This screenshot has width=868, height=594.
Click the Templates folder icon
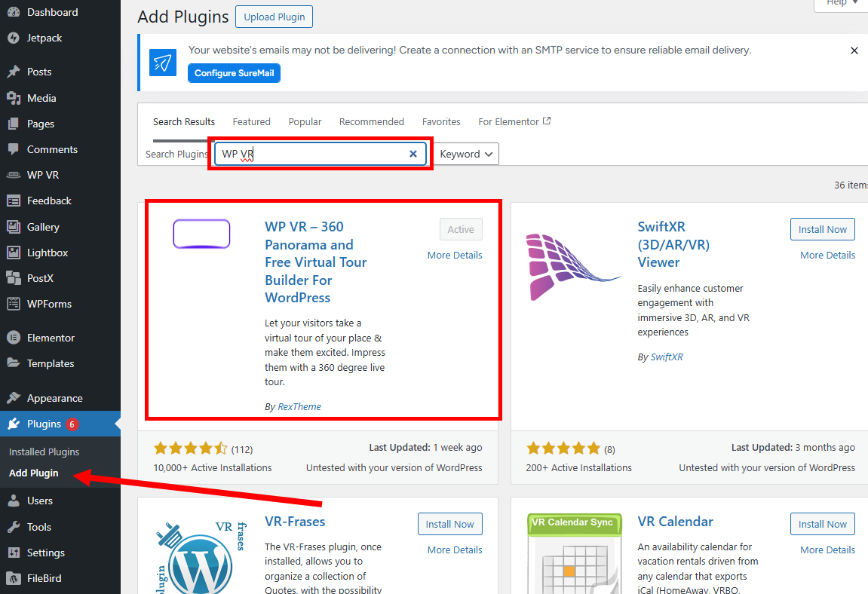pos(14,363)
